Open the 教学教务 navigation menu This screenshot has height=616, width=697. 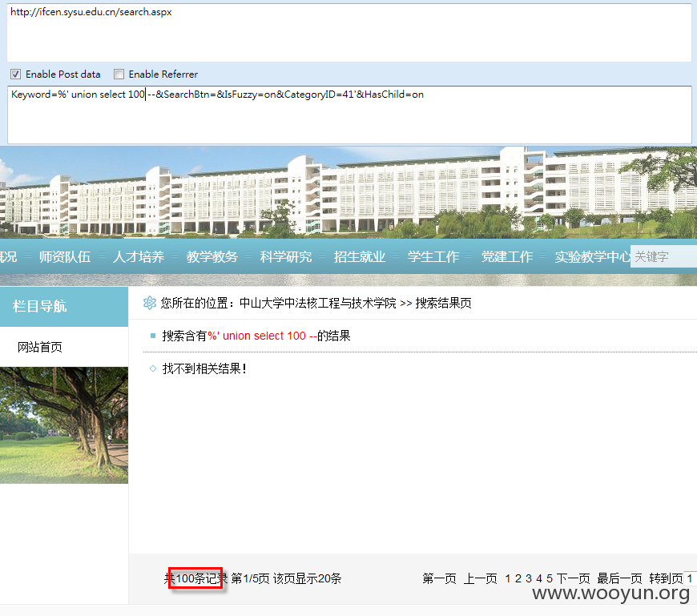tap(212, 256)
